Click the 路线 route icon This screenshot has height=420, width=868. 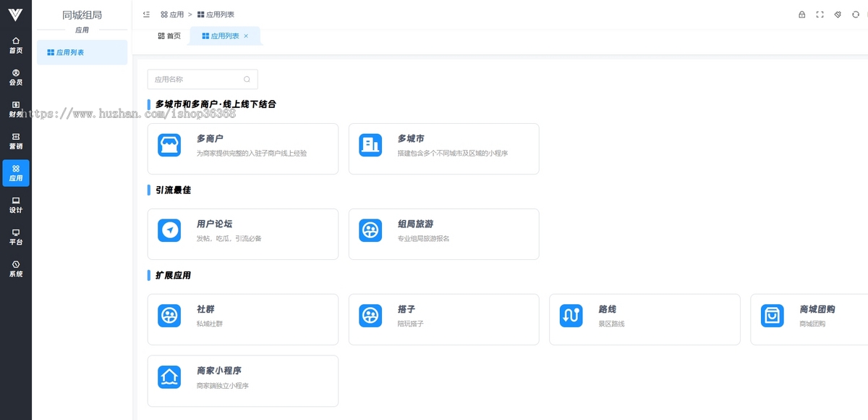571,316
